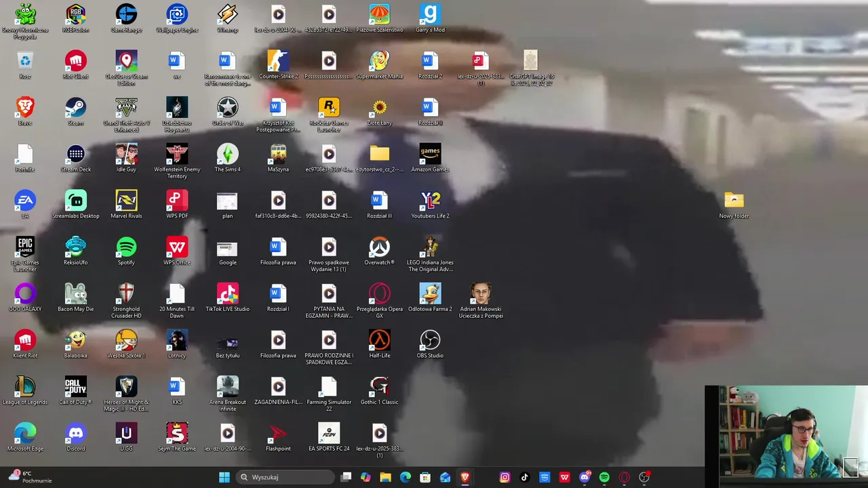Image resolution: width=868 pixels, height=488 pixels.
Task: Open the Streamlabs Desktop shortcut
Action: (x=75, y=205)
